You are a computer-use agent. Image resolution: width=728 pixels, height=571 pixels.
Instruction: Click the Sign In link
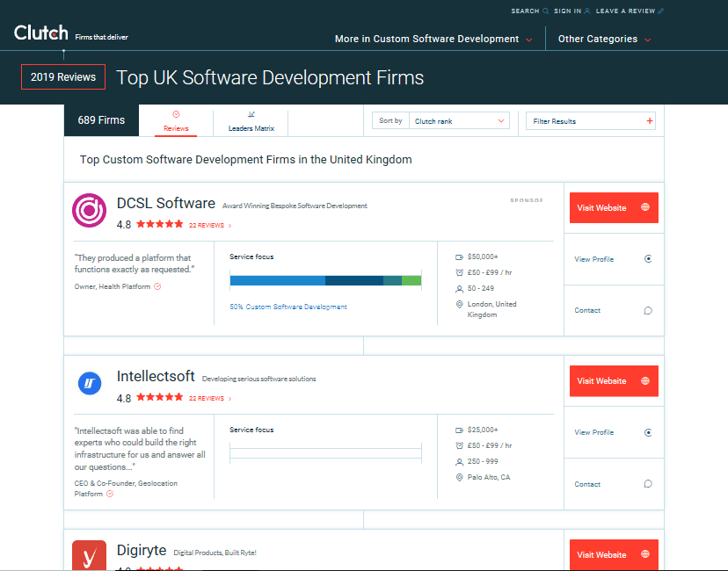coord(567,11)
